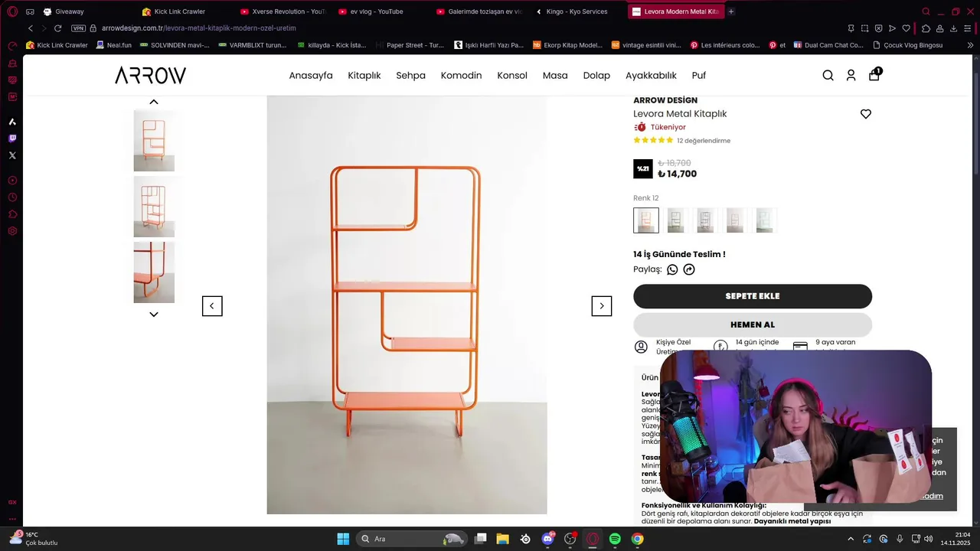The width and height of the screenshot is (980, 551).
Task: Open the user account icon
Action: 851,75
